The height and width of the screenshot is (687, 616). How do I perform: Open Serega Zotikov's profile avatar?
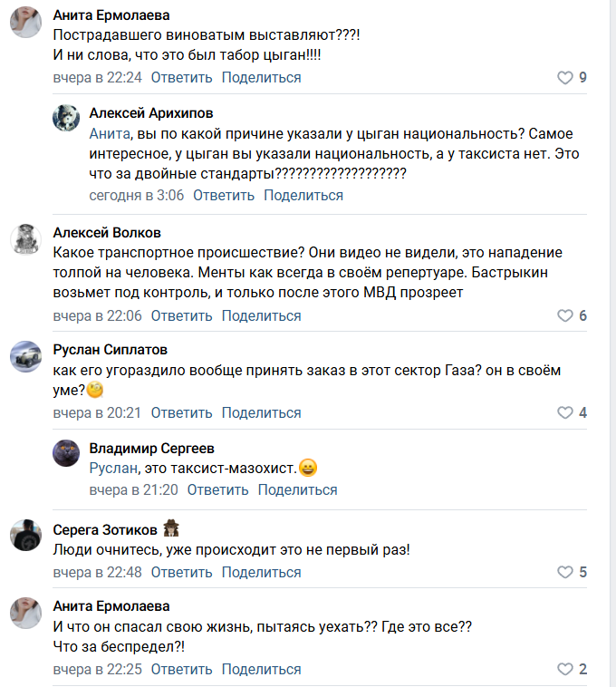pyautogui.click(x=25, y=536)
